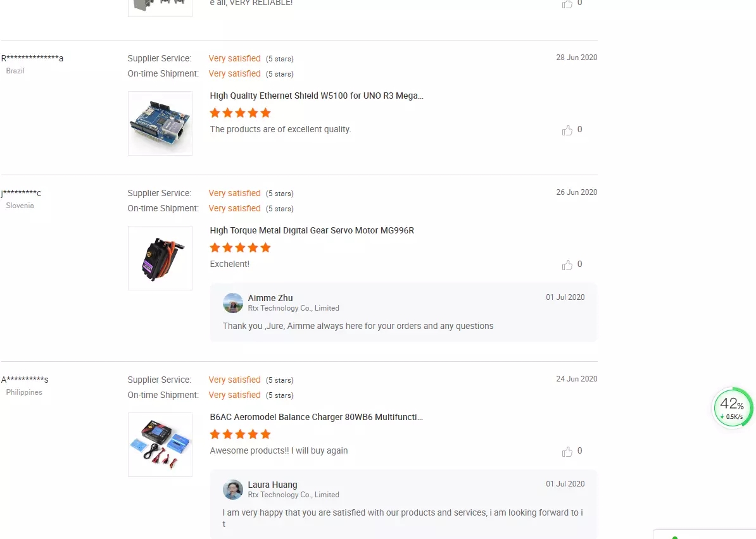Open the MG996R servo motor thumbnail
This screenshot has width=756, height=539.
(x=160, y=258)
